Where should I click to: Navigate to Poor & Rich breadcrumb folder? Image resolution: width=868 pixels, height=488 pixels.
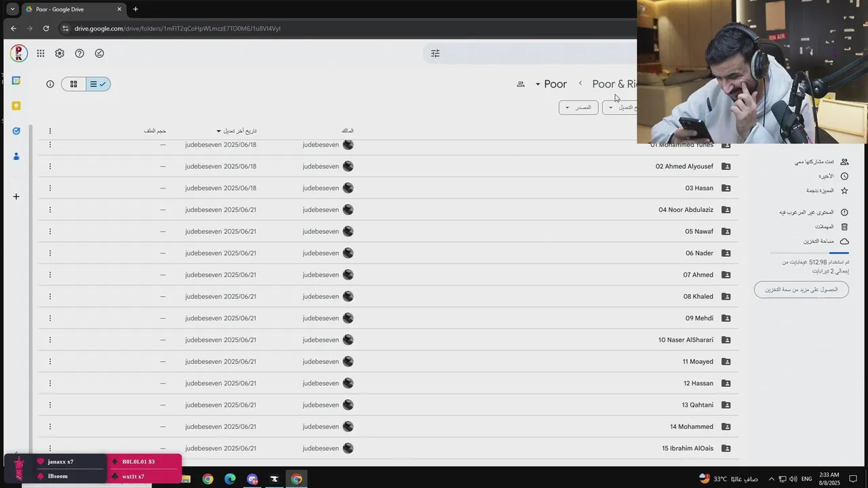click(x=614, y=84)
